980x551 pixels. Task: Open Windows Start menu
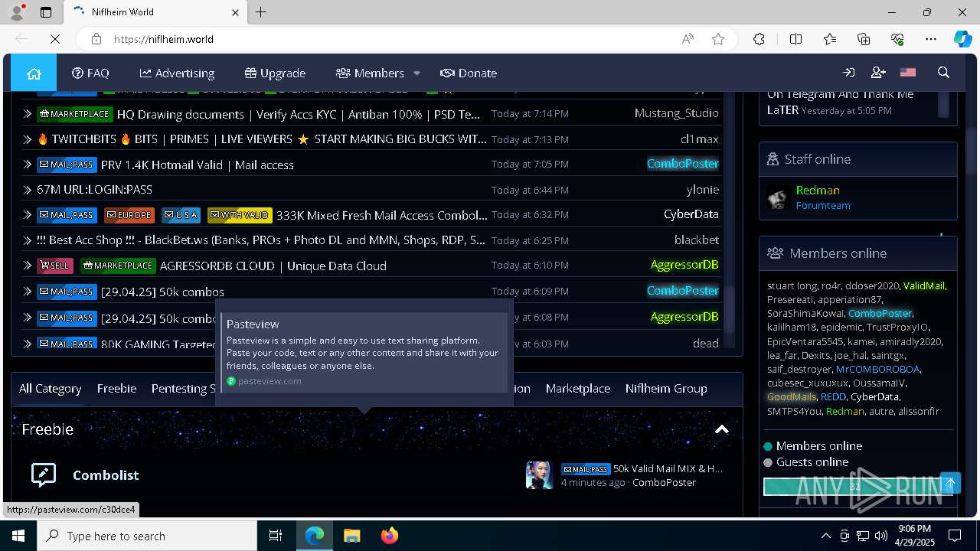pos(18,536)
